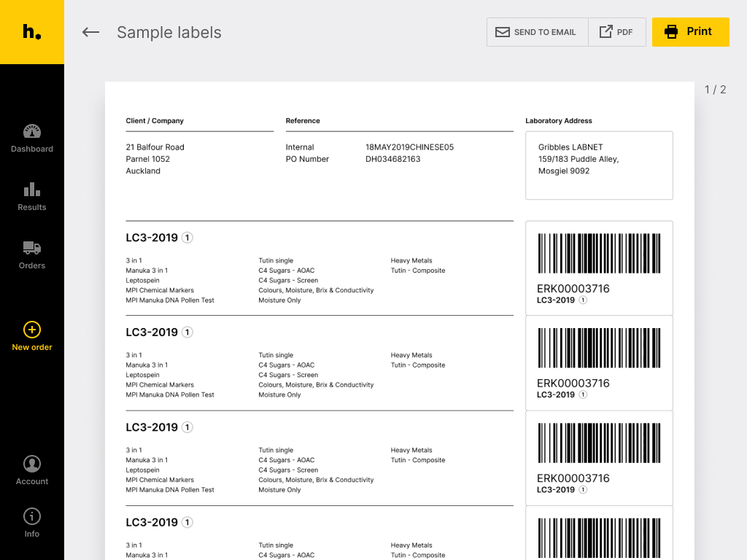This screenshot has width=747, height=560.
Task: Click 'Gribbles LABNET' laboratory name
Action: click(570, 147)
